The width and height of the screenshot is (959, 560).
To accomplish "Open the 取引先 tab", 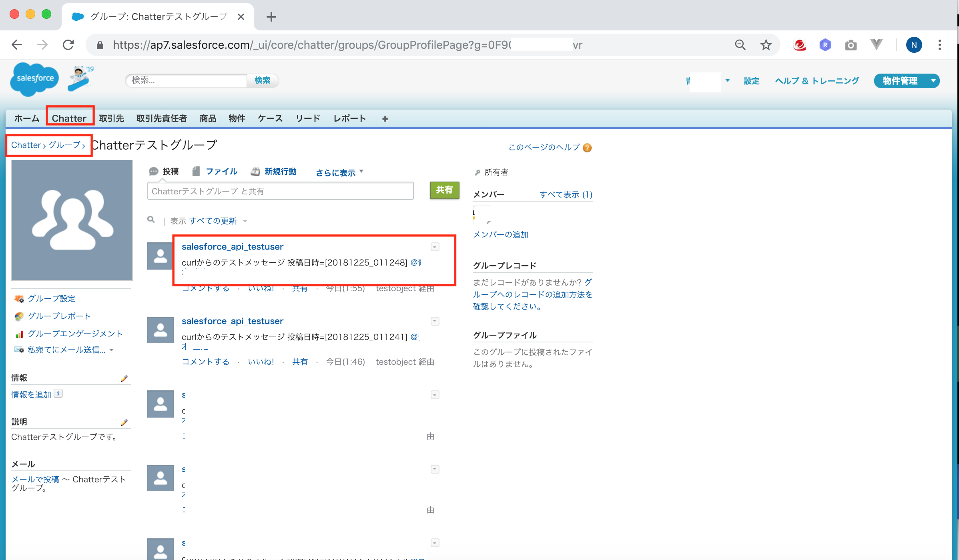I will point(112,118).
